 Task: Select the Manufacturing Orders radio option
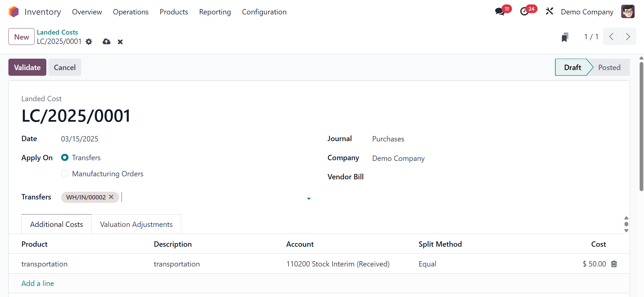[x=65, y=174]
